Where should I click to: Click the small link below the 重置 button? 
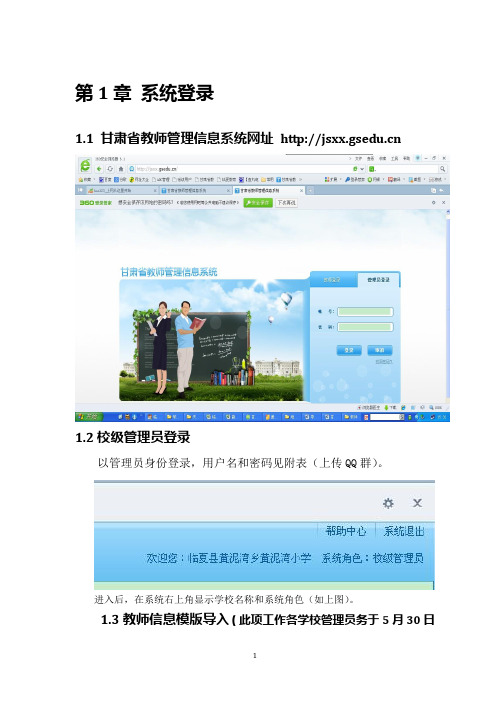click(x=384, y=361)
